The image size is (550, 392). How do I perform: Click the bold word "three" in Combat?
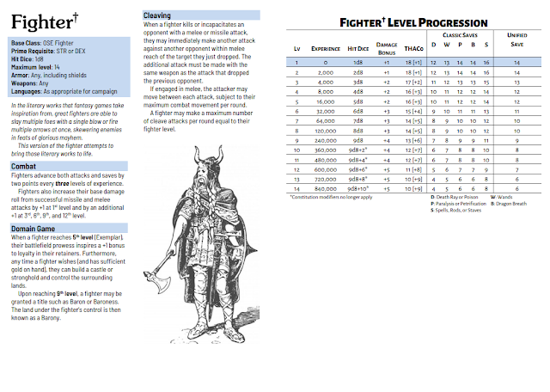(x=62, y=184)
